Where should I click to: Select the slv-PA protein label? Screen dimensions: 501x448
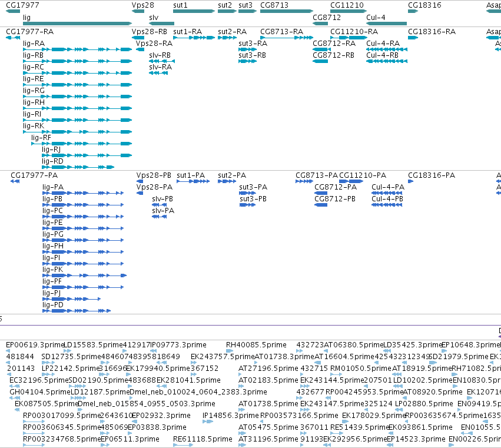click(163, 211)
